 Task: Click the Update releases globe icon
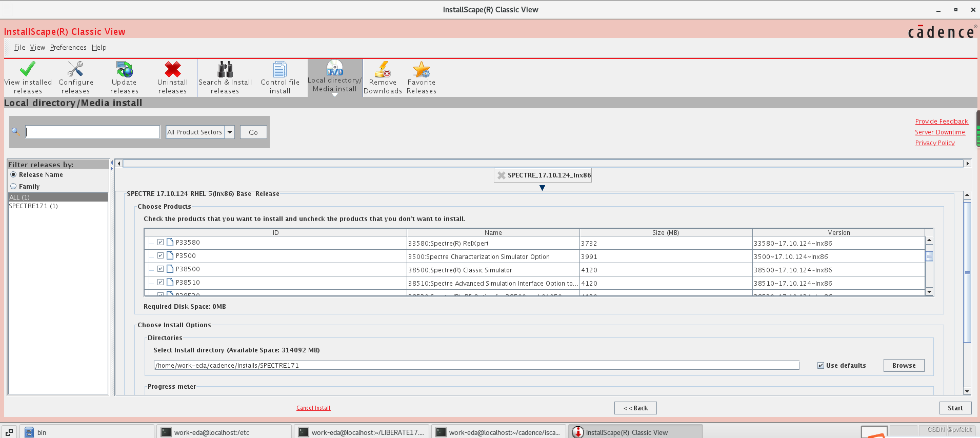pos(124,69)
